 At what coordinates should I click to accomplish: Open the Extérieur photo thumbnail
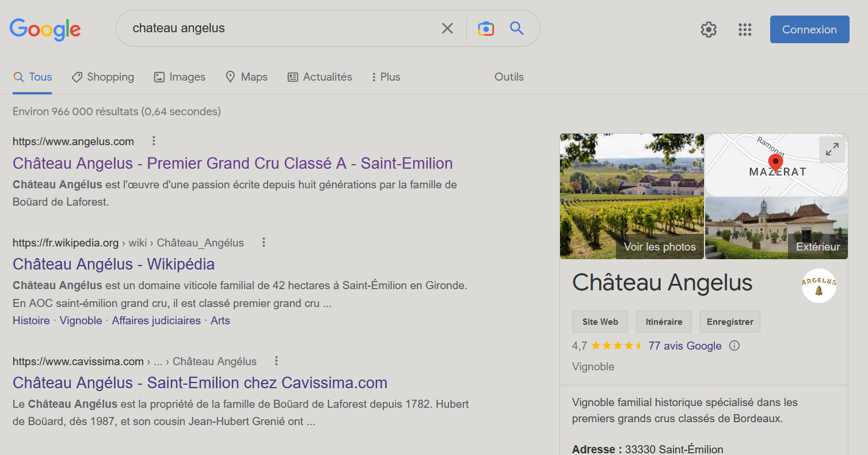point(776,228)
